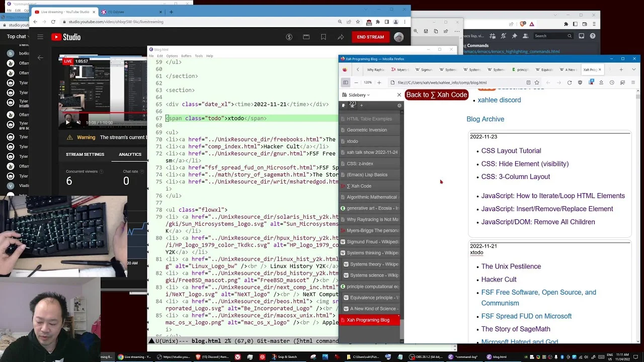Bookmark the blog.html page with star
This screenshot has height=362, width=644.
click(537, 82)
